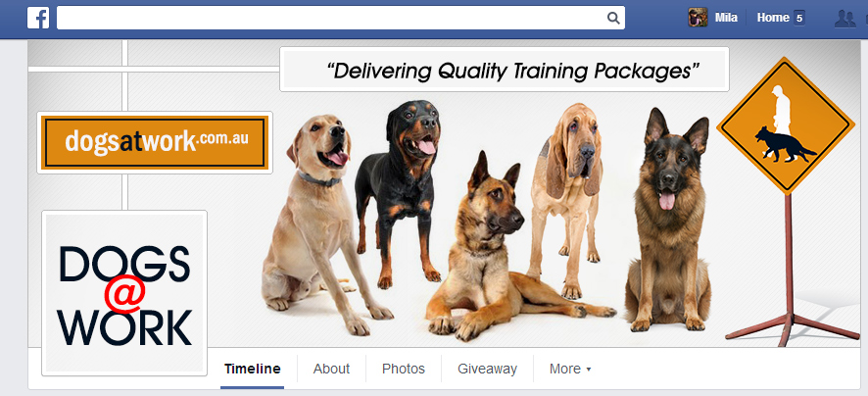Select the Giveaway tab
The height and width of the screenshot is (396, 868).
click(487, 369)
